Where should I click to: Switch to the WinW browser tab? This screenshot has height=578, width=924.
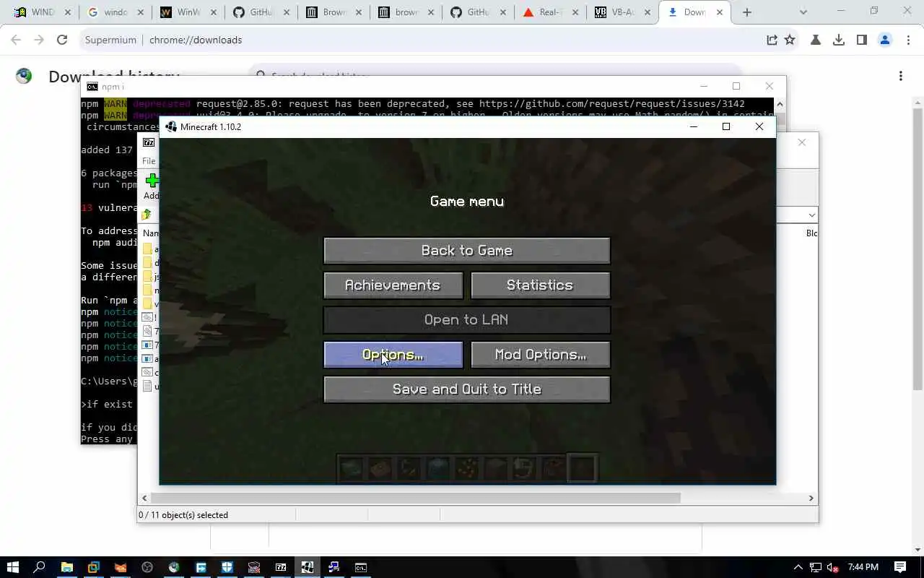click(x=186, y=12)
